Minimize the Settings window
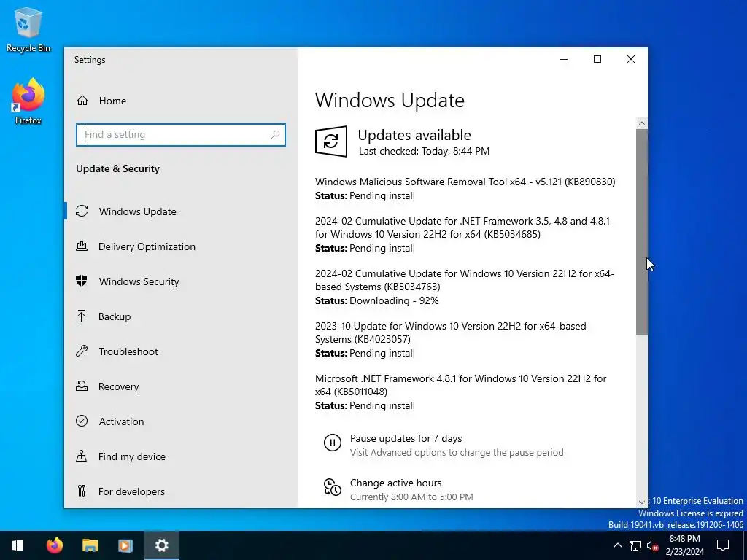 tap(564, 59)
